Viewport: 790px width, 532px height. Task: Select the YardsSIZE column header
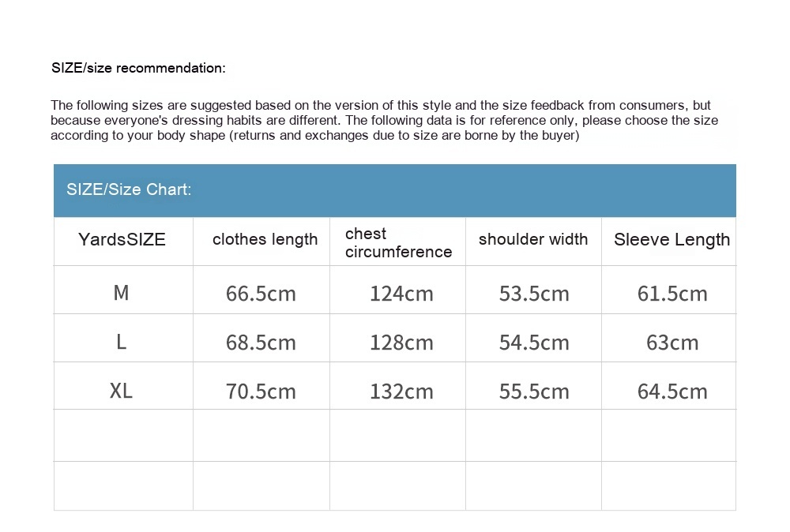pos(122,240)
